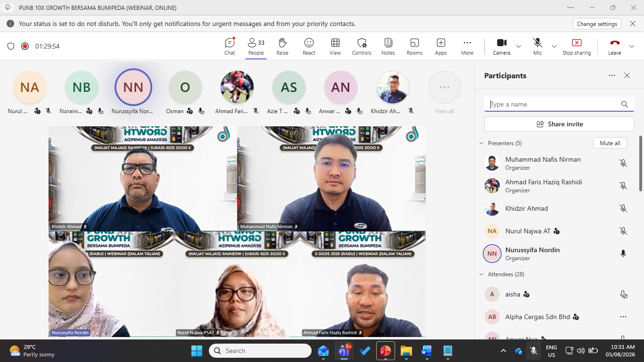Image resolution: width=644 pixels, height=362 pixels.
Task: Leave the meeting
Action: click(x=615, y=46)
